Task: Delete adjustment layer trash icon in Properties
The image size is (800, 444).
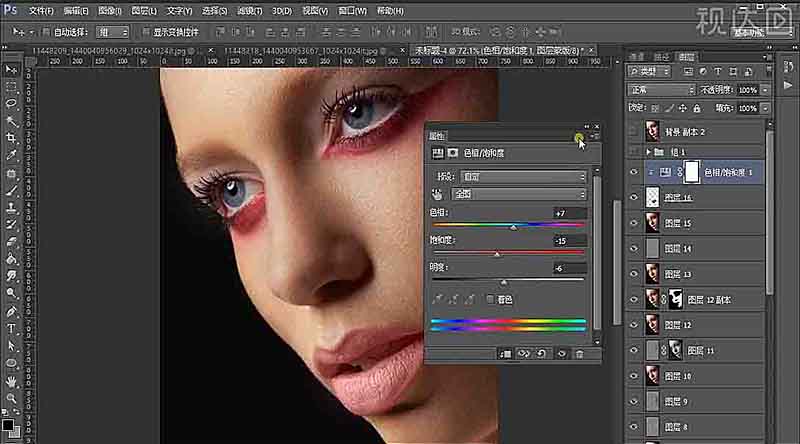Action: coord(580,354)
